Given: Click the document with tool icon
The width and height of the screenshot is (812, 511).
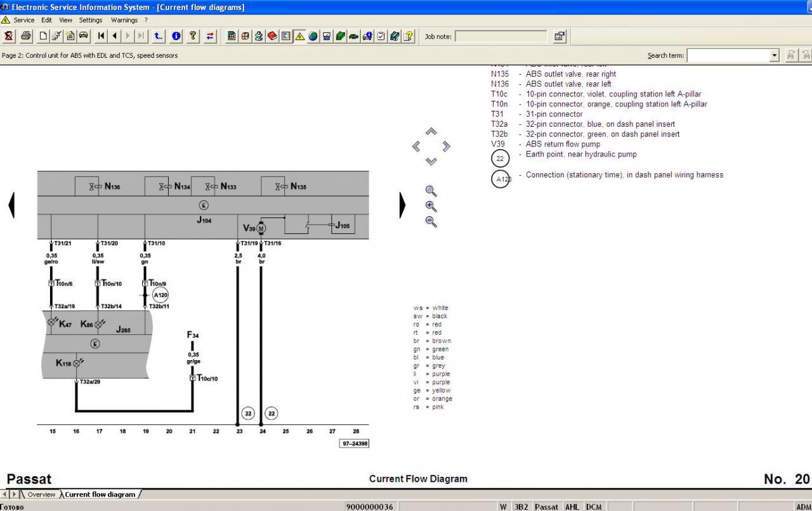Looking at the screenshot, I should pyautogui.click(x=56, y=36).
